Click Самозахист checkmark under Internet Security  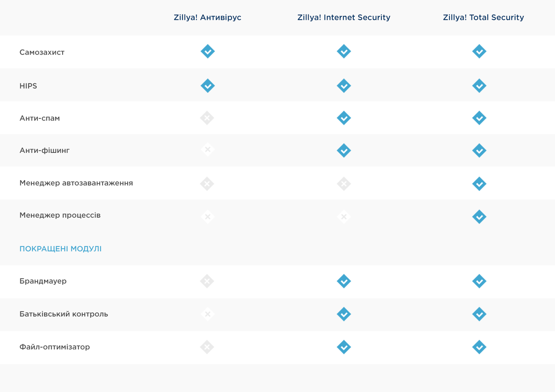pos(344,51)
